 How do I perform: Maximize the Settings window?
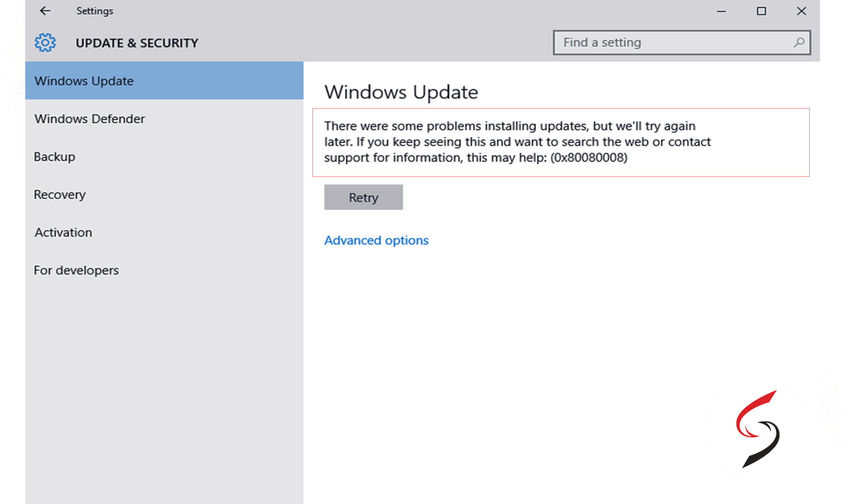click(x=761, y=11)
